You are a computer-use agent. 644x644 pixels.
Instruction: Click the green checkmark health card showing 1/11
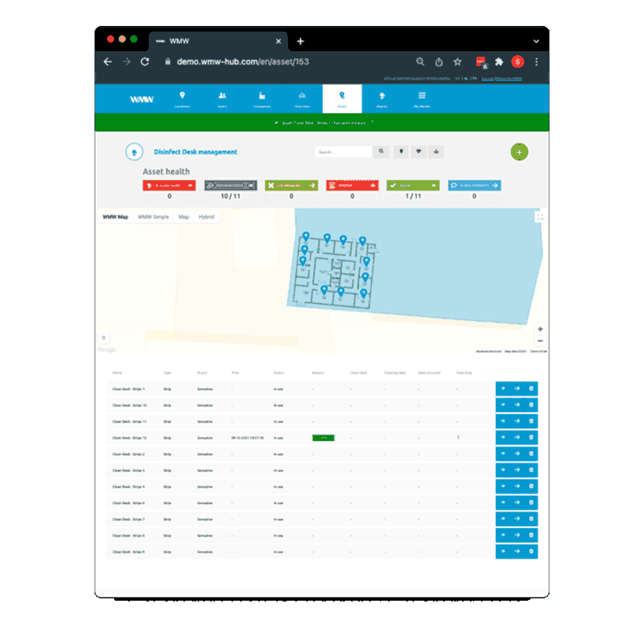[413, 186]
